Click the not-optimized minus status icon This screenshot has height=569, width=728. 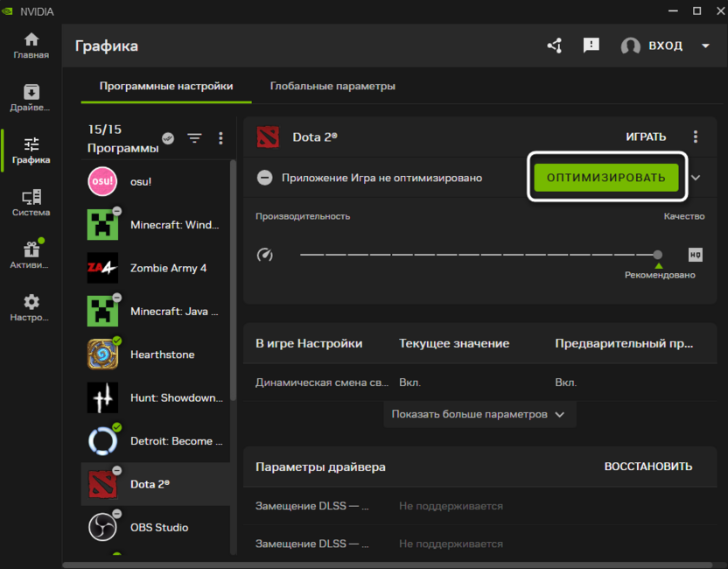tap(264, 178)
